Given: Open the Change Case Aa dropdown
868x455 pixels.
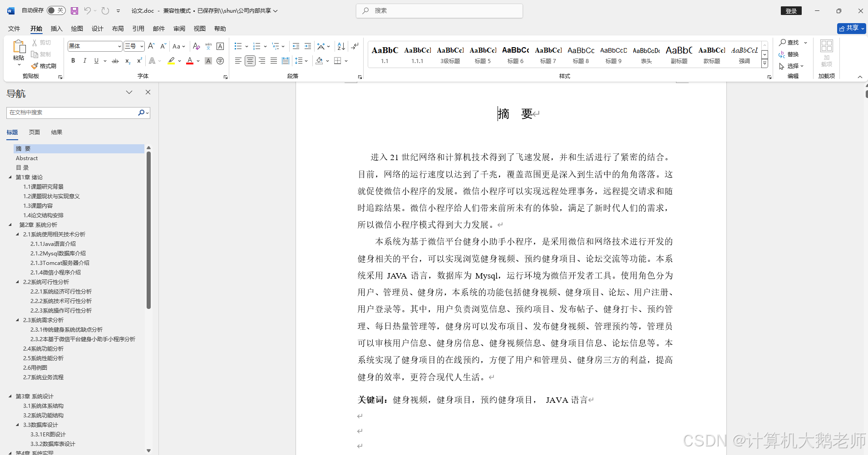Looking at the screenshot, I should pyautogui.click(x=179, y=46).
